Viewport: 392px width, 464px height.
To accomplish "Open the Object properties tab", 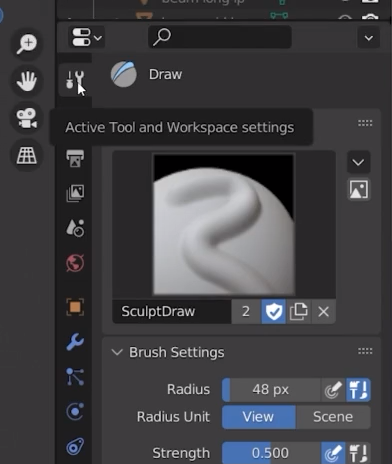I will click(75, 307).
